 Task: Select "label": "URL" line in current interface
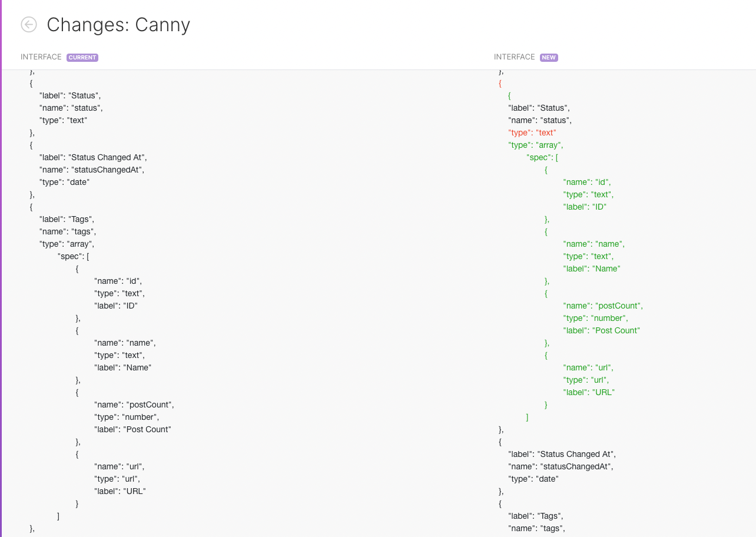pos(120,491)
